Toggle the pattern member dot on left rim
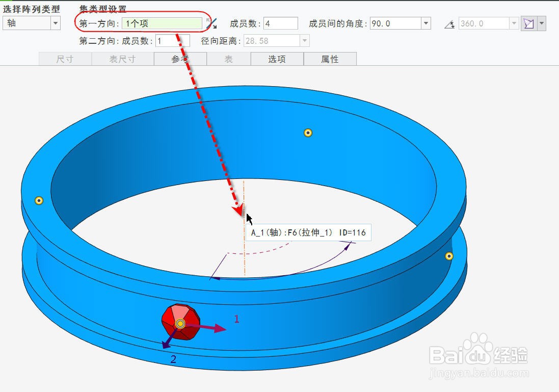 (x=39, y=200)
